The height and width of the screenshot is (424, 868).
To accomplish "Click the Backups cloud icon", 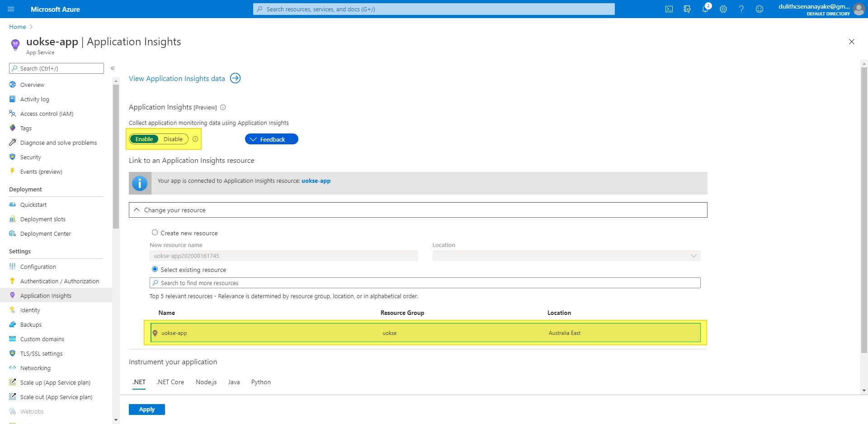I will click(x=13, y=324).
